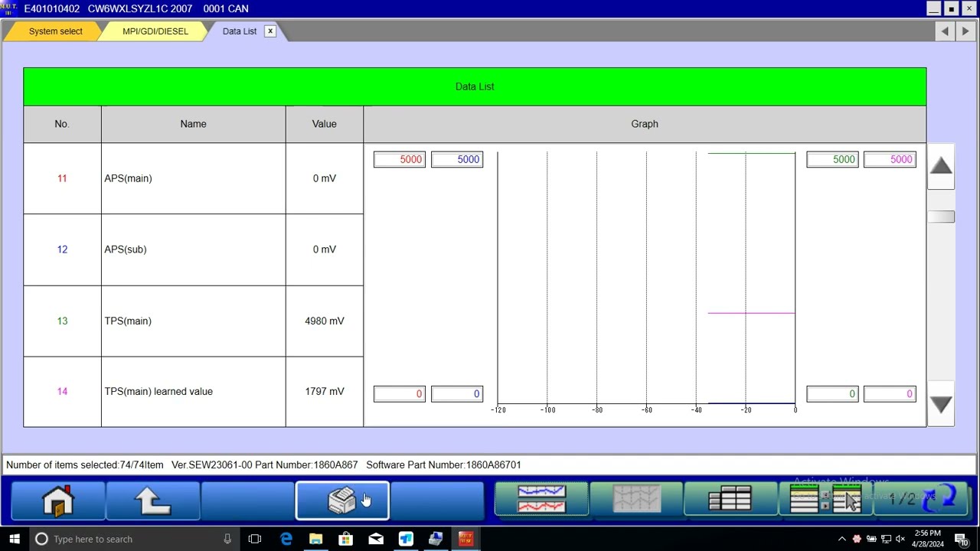Open Windows Start menu

[14, 539]
